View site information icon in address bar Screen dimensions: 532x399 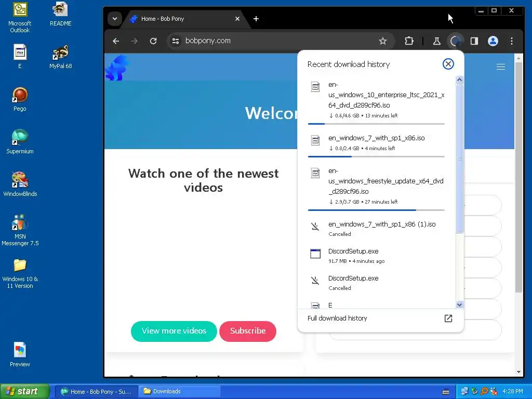176,41
